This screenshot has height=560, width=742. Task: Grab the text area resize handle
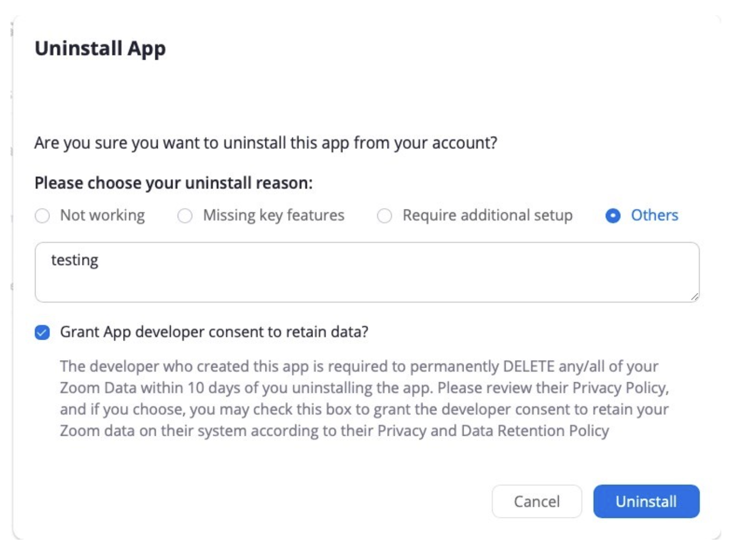(x=694, y=297)
